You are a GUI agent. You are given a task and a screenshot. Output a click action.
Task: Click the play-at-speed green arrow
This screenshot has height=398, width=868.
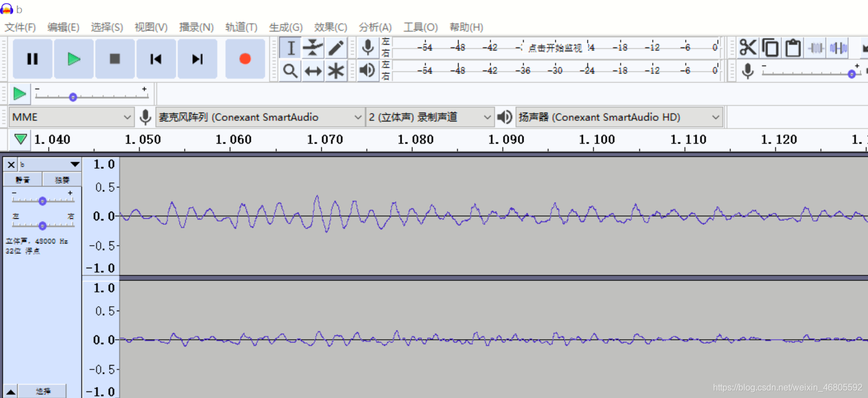point(19,94)
